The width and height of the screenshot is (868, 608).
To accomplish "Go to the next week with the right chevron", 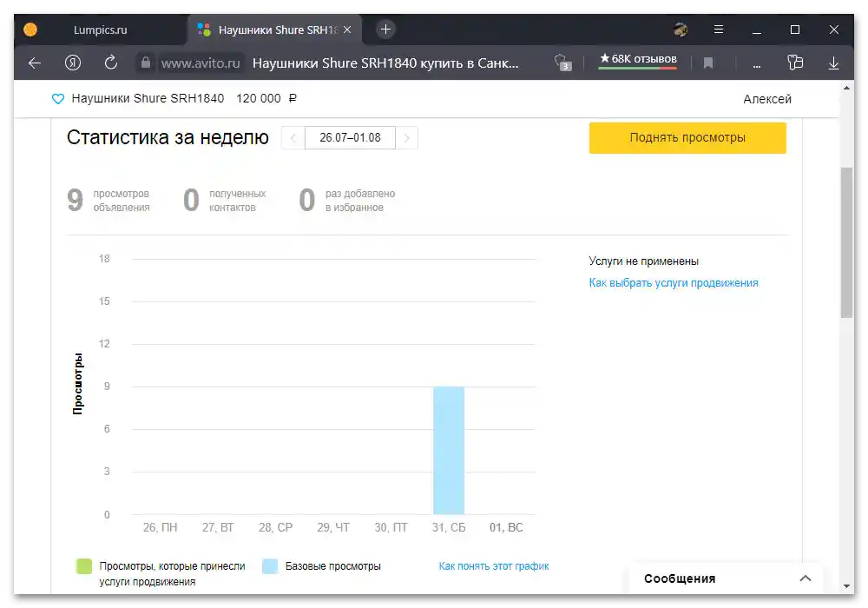I will point(406,138).
